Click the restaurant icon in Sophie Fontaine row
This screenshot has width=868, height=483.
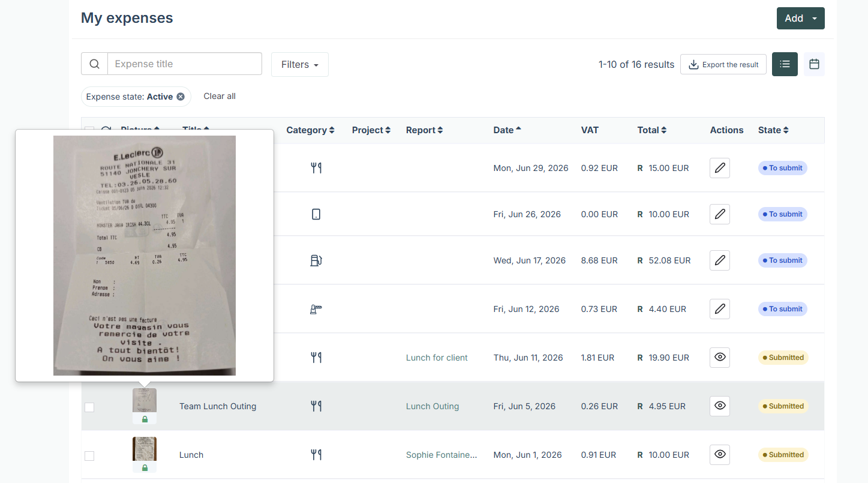tap(316, 455)
